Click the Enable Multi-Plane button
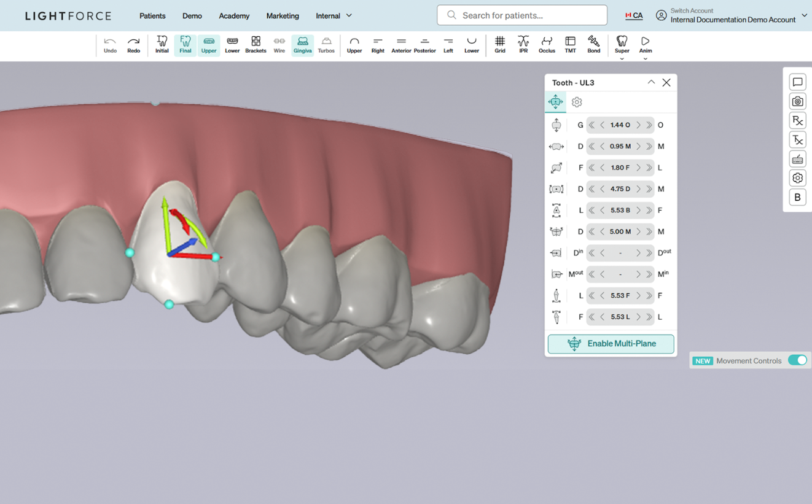The image size is (812, 504). tap(611, 344)
